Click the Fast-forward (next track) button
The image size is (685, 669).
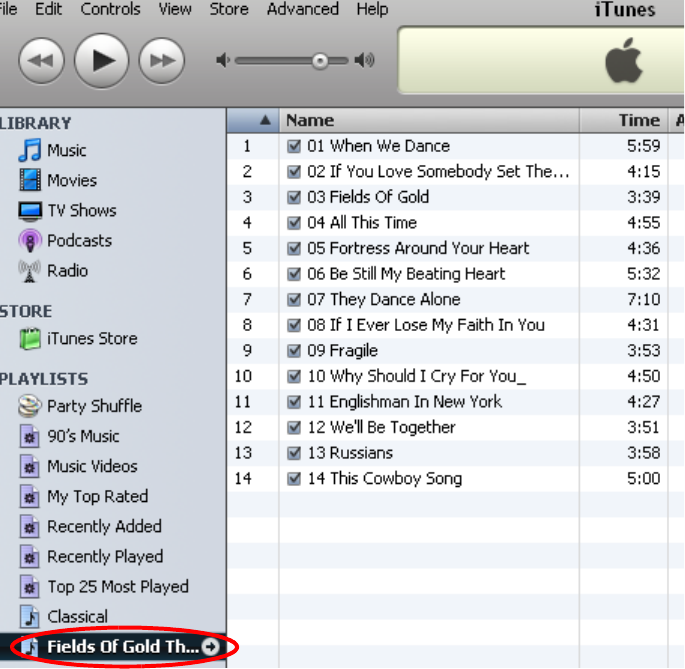[x=162, y=61]
